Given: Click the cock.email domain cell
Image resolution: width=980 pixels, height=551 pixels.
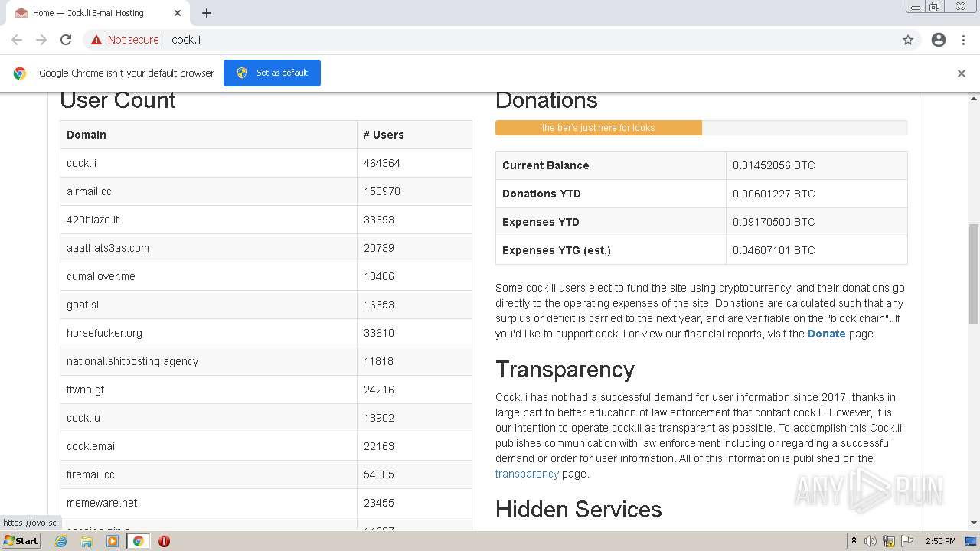Looking at the screenshot, I should point(208,446).
